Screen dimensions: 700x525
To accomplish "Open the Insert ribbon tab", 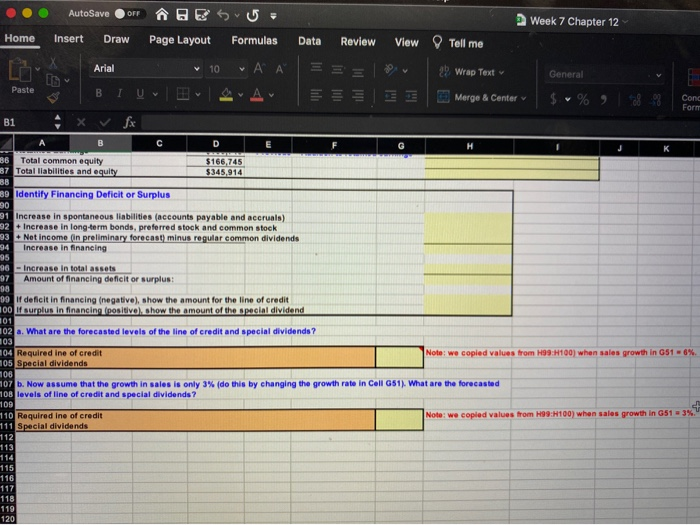I will pos(68,39).
